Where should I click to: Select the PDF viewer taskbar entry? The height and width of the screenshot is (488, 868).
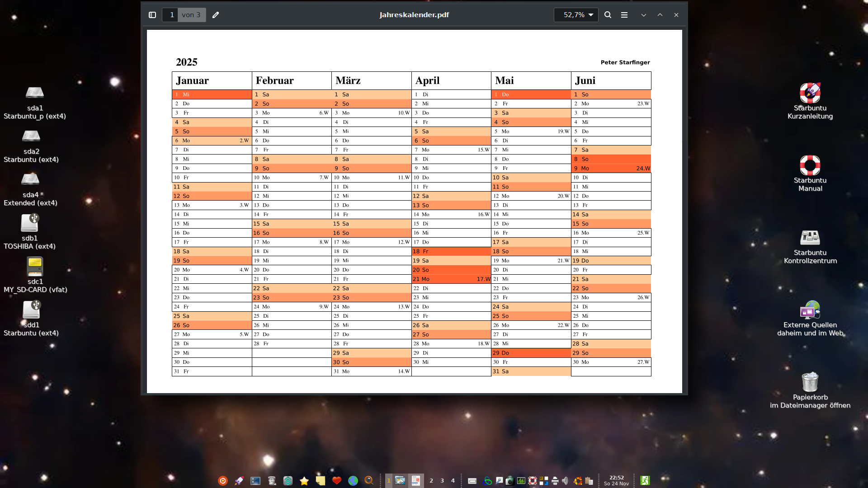415,481
